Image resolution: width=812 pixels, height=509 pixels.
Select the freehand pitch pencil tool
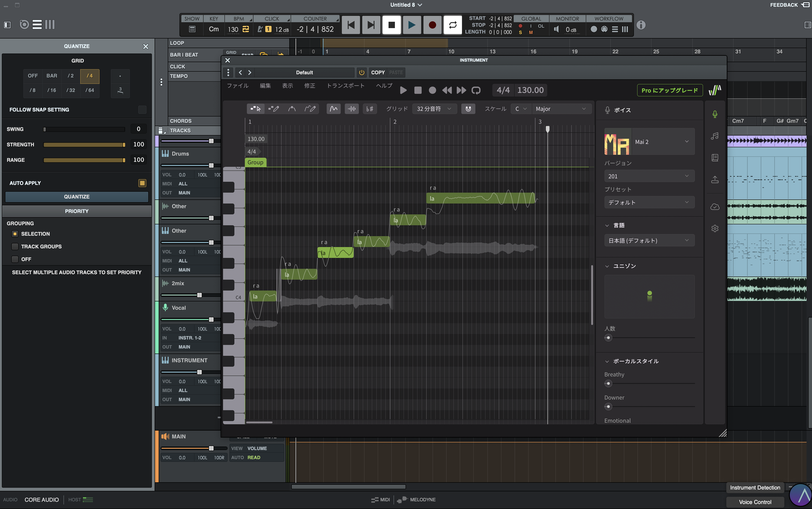[310, 109]
